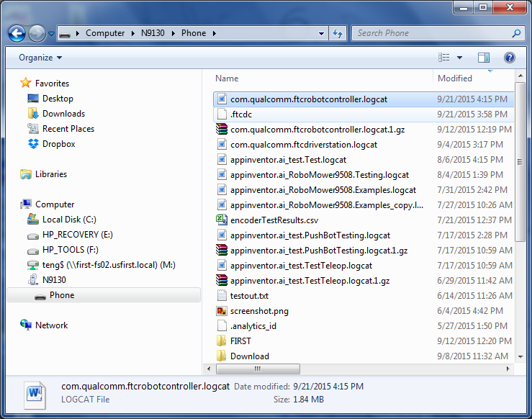Click Phone in the address bar
The height and width of the screenshot is (419, 532).
194,33
